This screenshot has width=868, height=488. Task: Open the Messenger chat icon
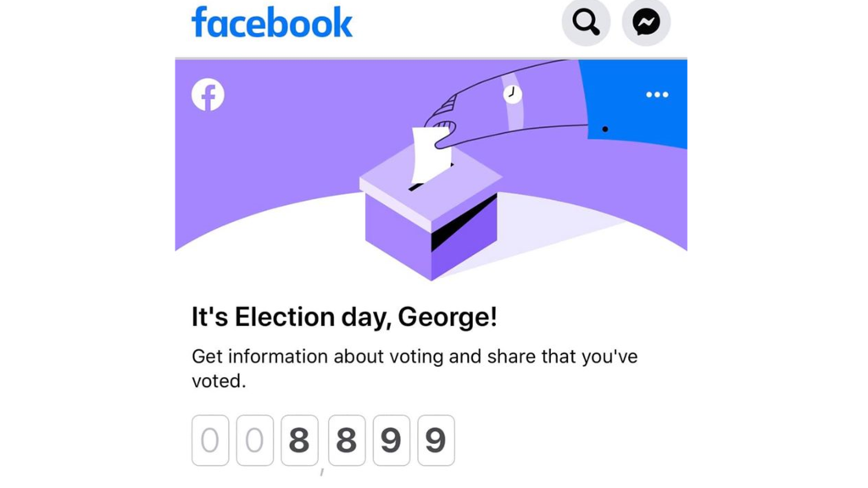(x=646, y=22)
